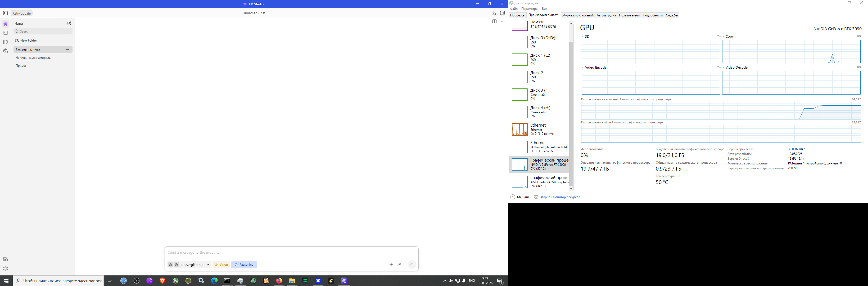Select the vEthernet (Default Switch) adapter
This screenshot has width=868, height=286.
point(539,147)
